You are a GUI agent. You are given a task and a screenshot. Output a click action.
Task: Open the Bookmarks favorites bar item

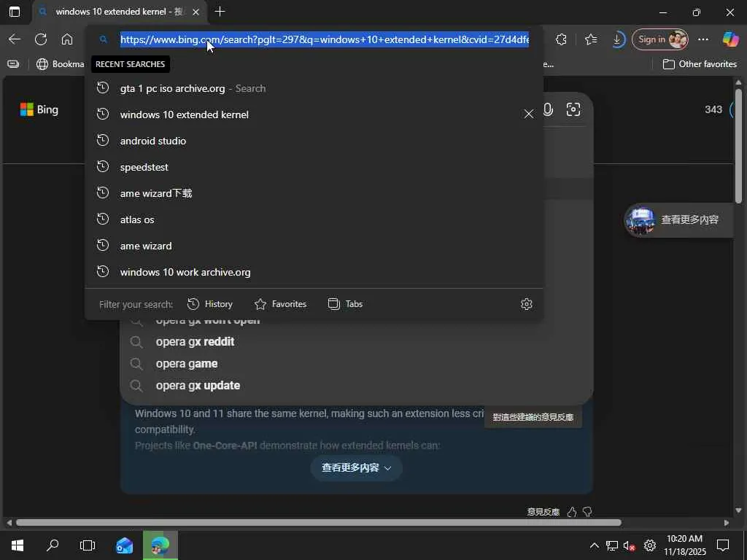click(61, 64)
